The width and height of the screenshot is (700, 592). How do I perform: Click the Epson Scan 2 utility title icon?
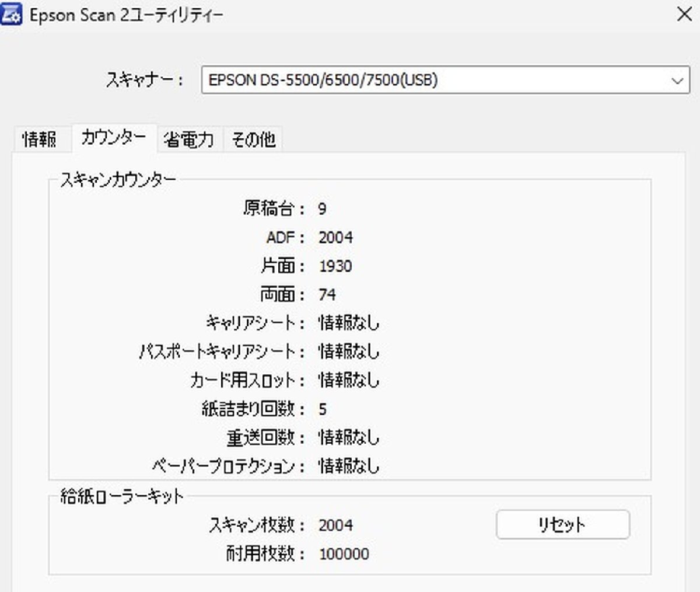pos(12,14)
